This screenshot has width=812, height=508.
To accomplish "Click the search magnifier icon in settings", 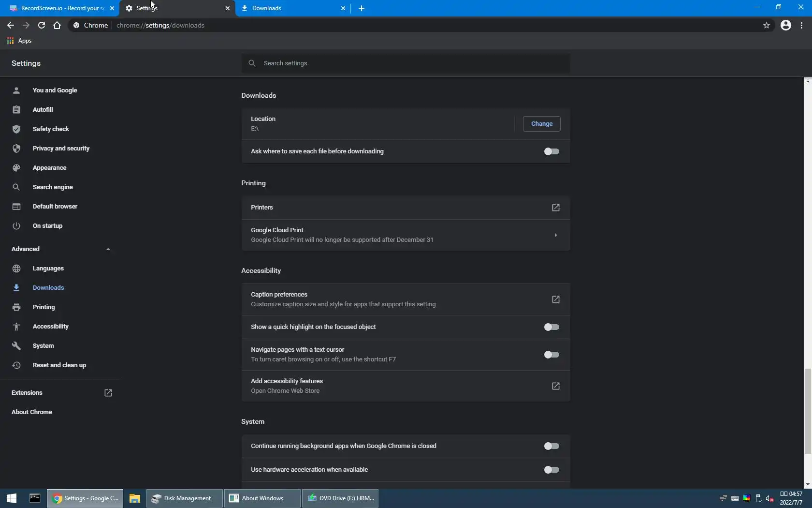I will [252, 63].
